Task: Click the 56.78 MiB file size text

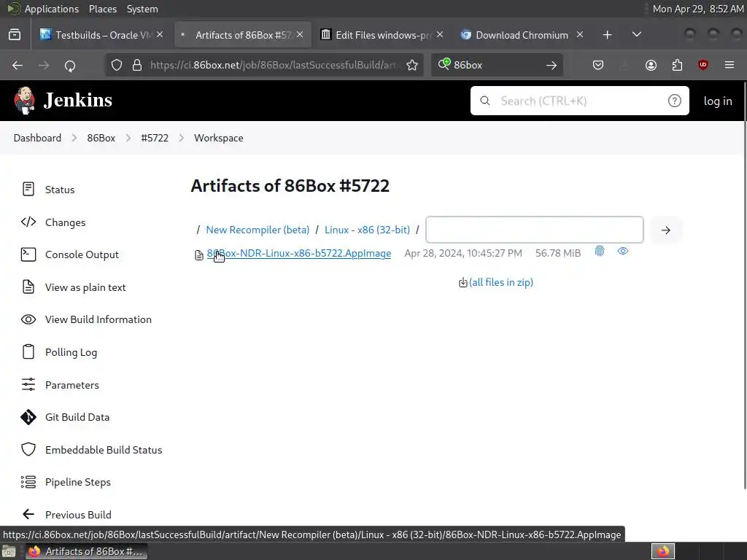Action: coord(558,253)
